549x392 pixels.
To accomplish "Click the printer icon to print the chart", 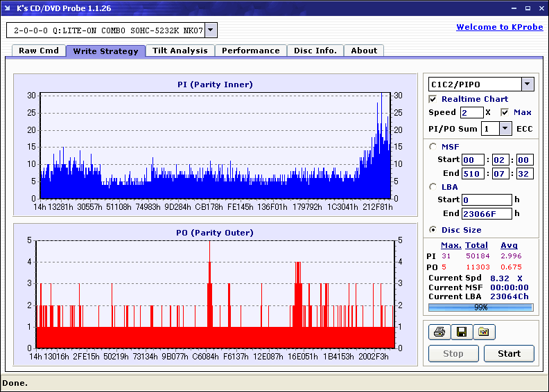I will tap(439, 332).
